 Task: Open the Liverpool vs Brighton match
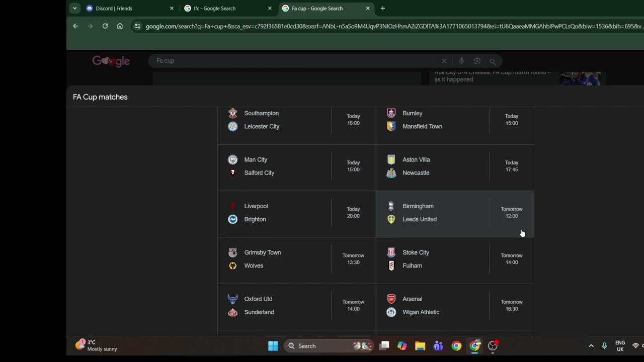[296, 214]
